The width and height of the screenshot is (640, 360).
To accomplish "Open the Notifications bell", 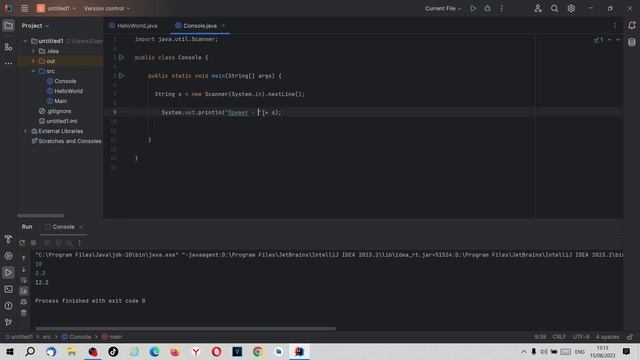I will 632,25.
